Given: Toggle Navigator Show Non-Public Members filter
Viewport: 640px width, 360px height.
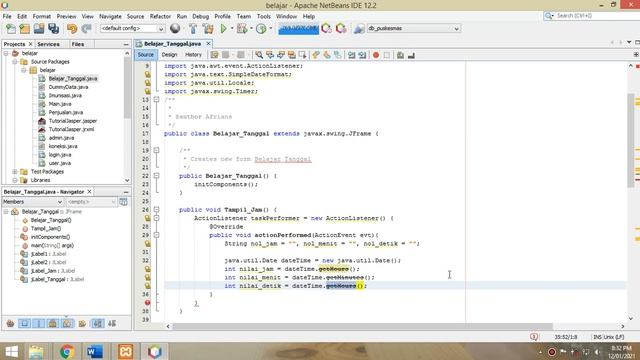Looking at the screenshot, I should (53, 324).
